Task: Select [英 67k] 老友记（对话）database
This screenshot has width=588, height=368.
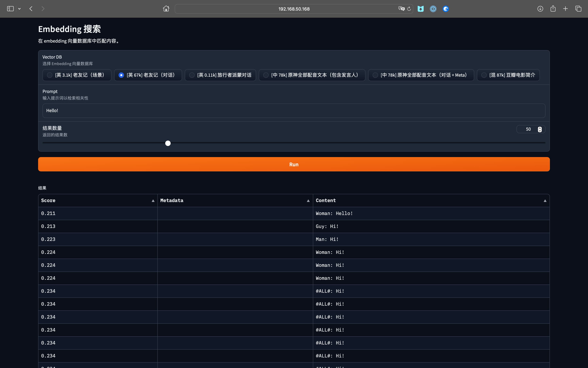Action: click(x=148, y=75)
